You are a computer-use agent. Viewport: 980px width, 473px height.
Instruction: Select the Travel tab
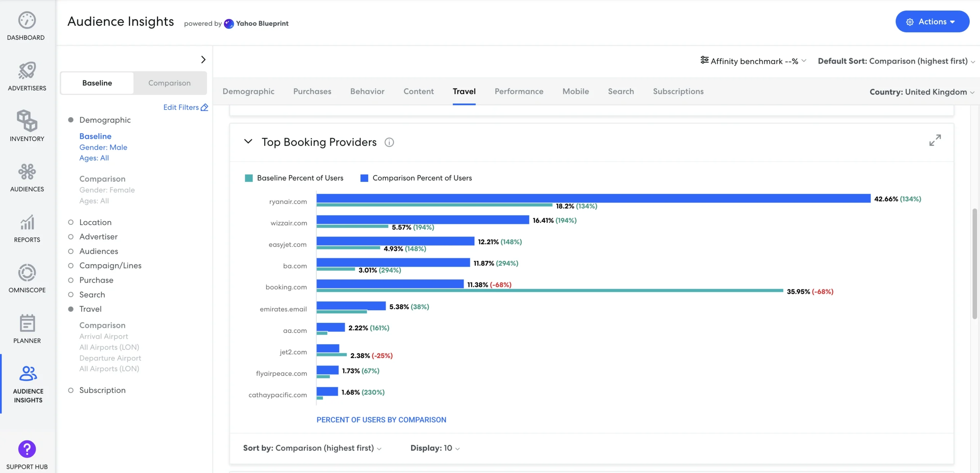[x=464, y=91]
